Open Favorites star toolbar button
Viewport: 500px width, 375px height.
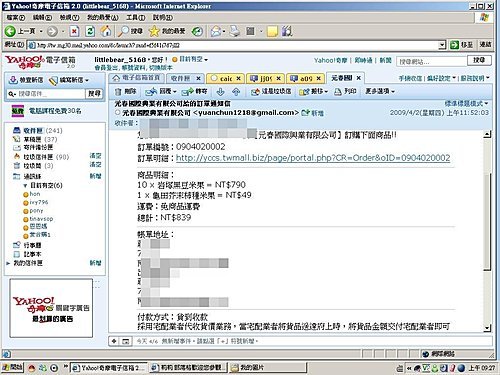click(167, 31)
